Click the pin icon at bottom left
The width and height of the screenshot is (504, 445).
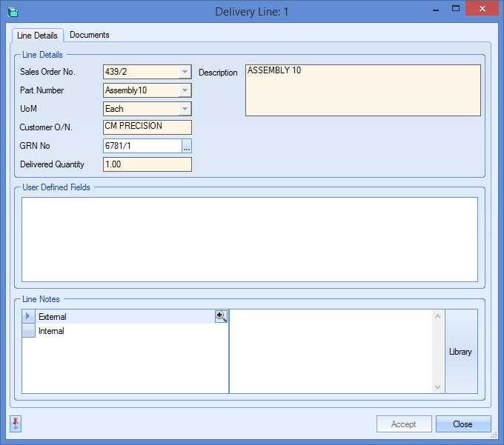click(16, 424)
